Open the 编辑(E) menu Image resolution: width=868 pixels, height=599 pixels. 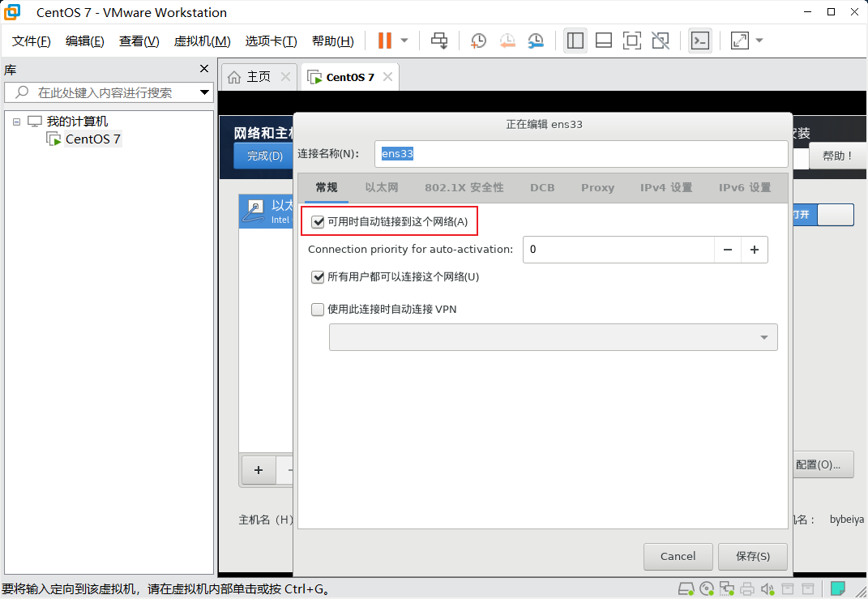[85, 41]
